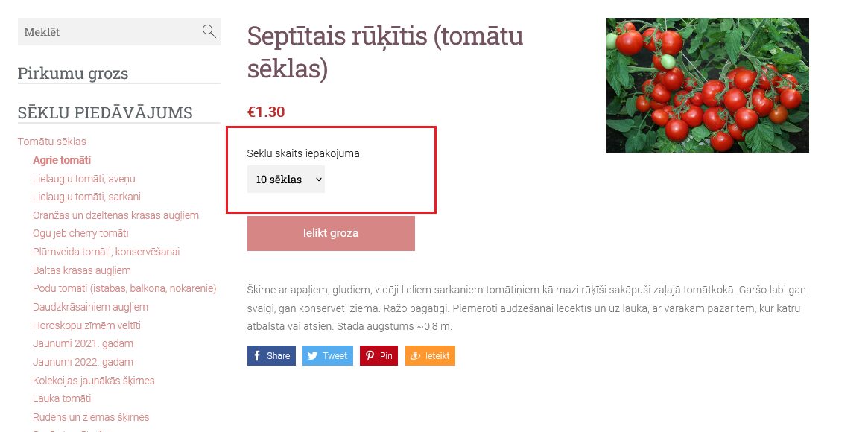Open Rudens un ziemas šķirnes link
The image size is (868, 432).
(x=91, y=417)
